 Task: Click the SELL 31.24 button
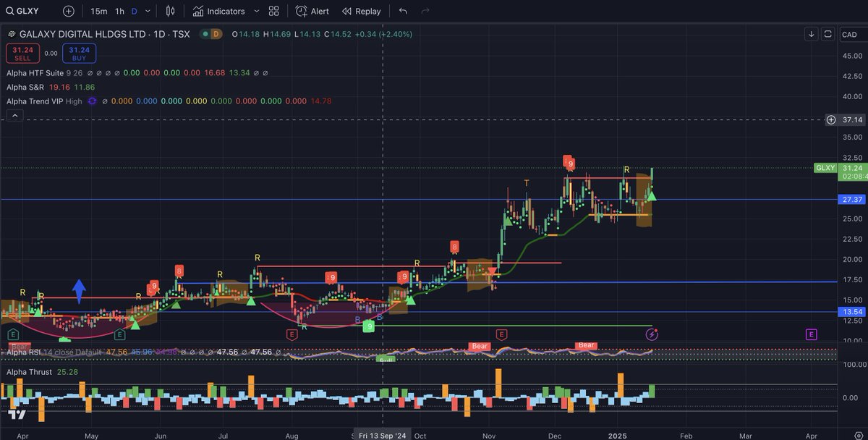click(x=22, y=53)
